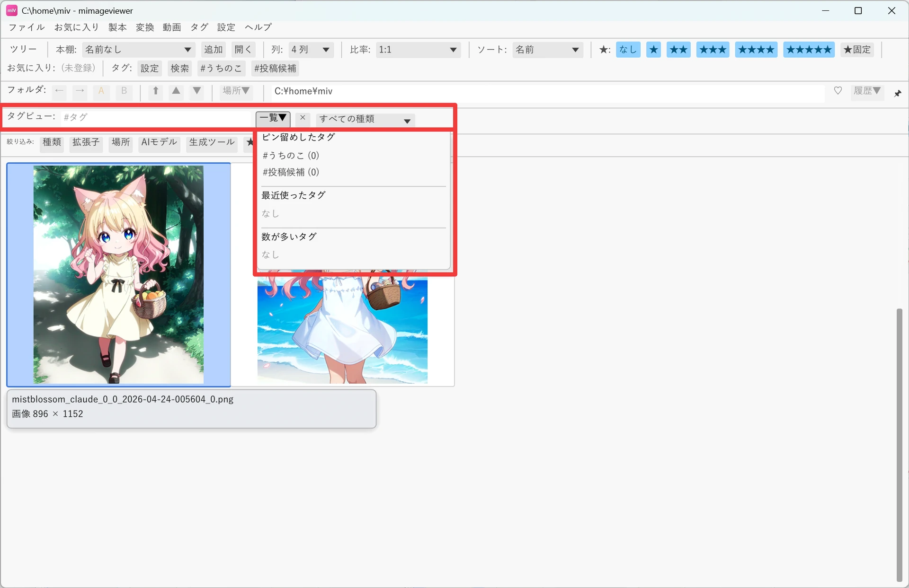The width and height of the screenshot is (909, 588).
Task: Select the forest catgirl thumbnail
Action: pyautogui.click(x=118, y=274)
